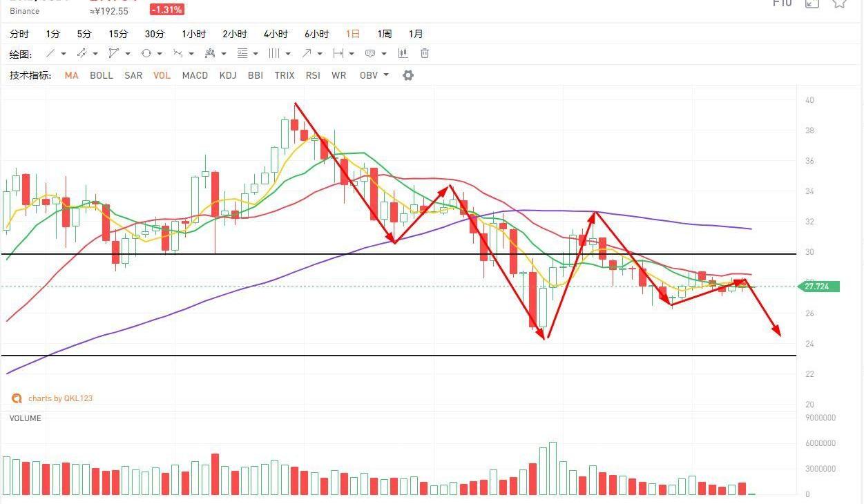Image resolution: width=864 pixels, height=504 pixels.
Task: Toggle the VOL indicator
Action: (x=162, y=75)
